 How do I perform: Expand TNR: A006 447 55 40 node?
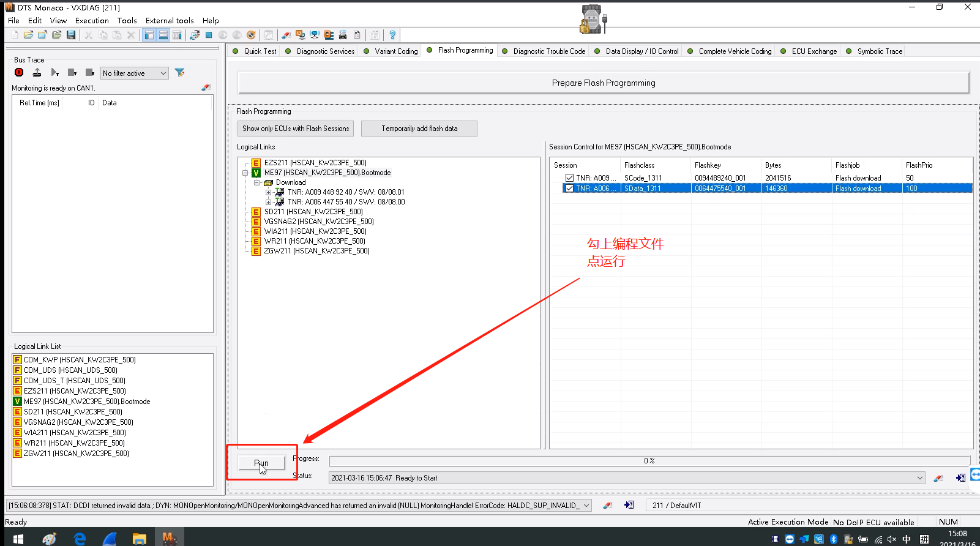[268, 202]
